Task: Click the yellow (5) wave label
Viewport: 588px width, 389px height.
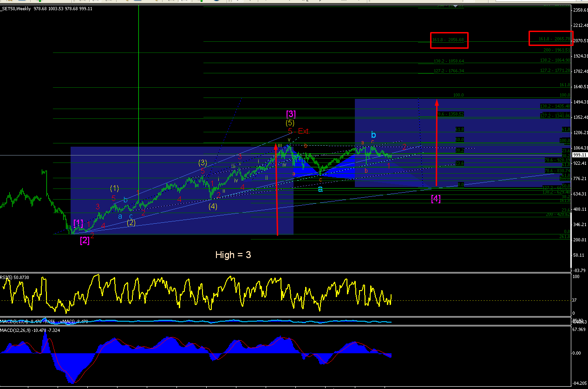Action: 290,123
